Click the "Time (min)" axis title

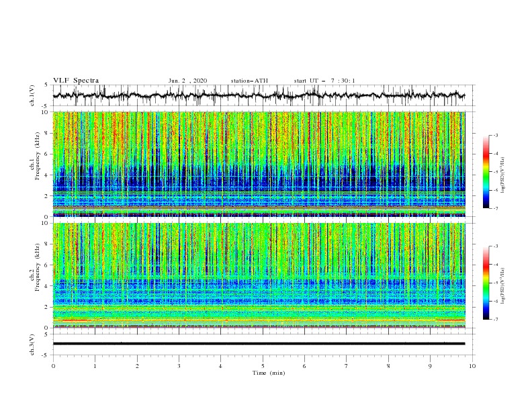[x=269, y=373]
